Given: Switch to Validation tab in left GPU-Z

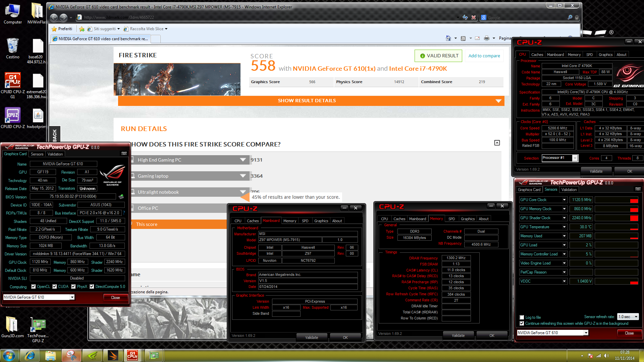Looking at the screenshot, I should click(55, 154).
